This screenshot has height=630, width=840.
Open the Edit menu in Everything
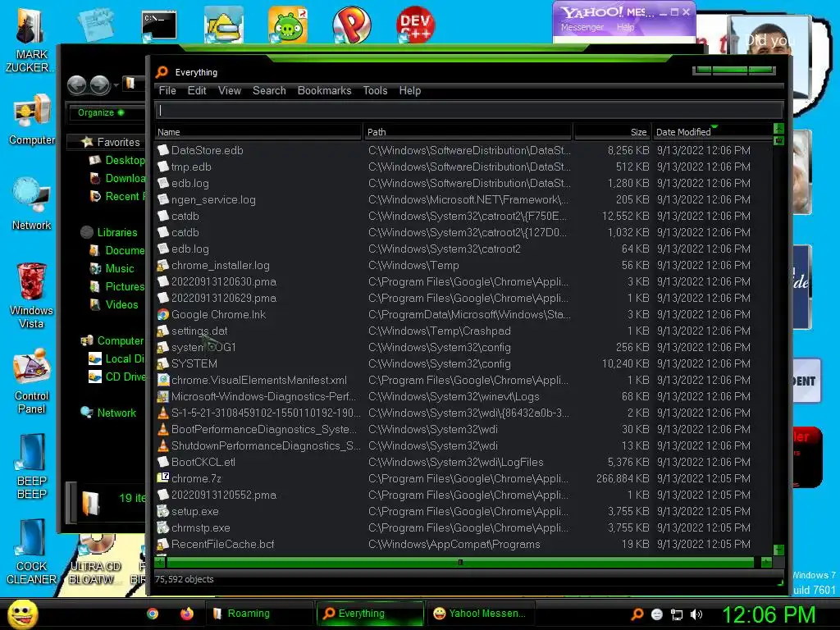[x=197, y=90]
